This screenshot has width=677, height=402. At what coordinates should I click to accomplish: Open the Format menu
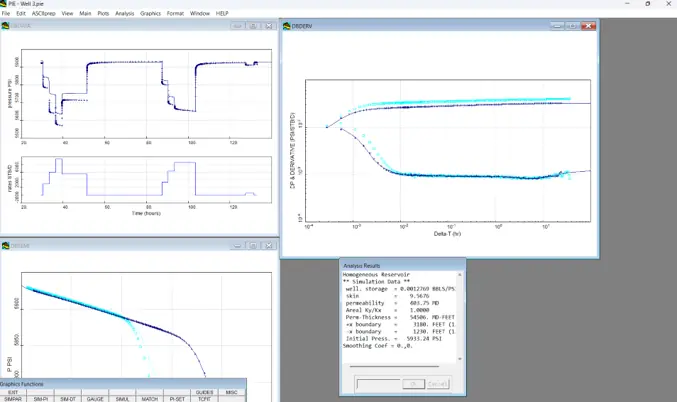pos(175,13)
